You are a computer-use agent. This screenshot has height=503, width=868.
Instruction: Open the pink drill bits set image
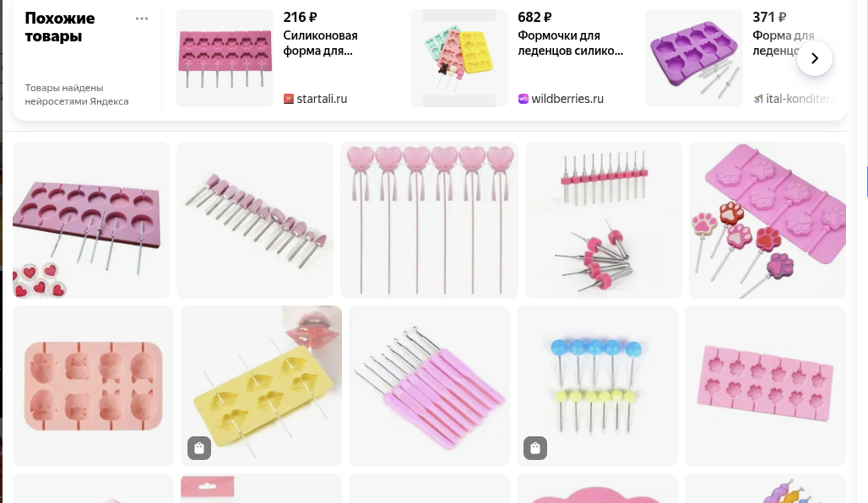coord(604,220)
